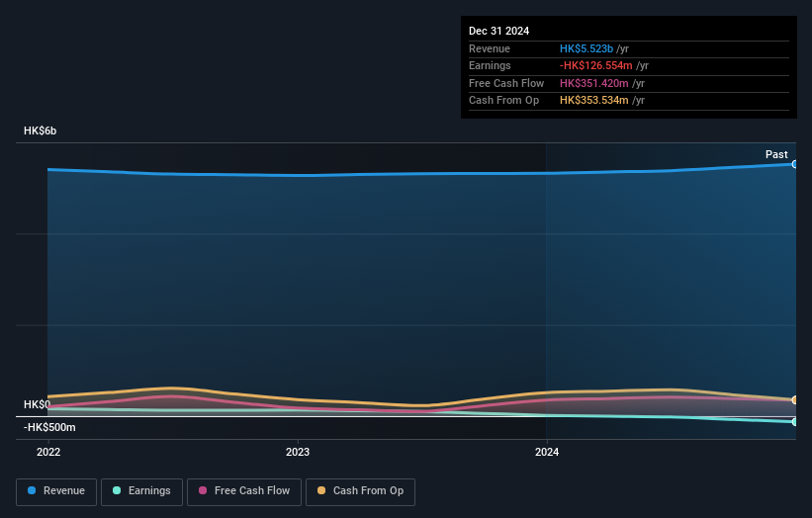The image size is (812, 518).
Task: Click the HK$351.420m free cash flow value
Action: (x=594, y=83)
